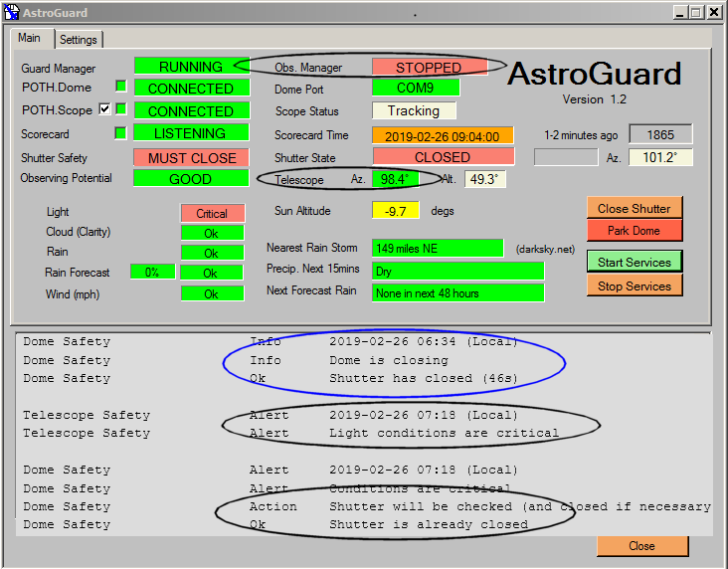728x569 pixels.
Task: Toggle the POTH.Scope checked checkbox
Action: coord(105,109)
